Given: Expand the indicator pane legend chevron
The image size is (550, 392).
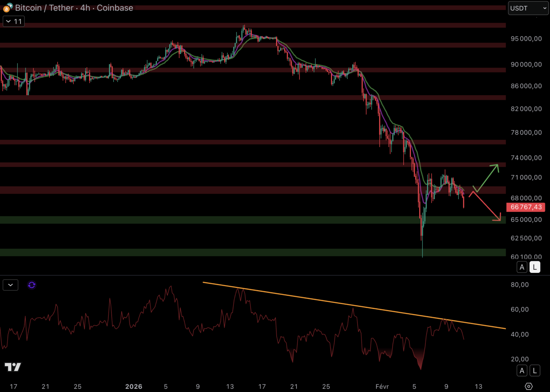Looking at the screenshot, I should pyautogui.click(x=11, y=285).
